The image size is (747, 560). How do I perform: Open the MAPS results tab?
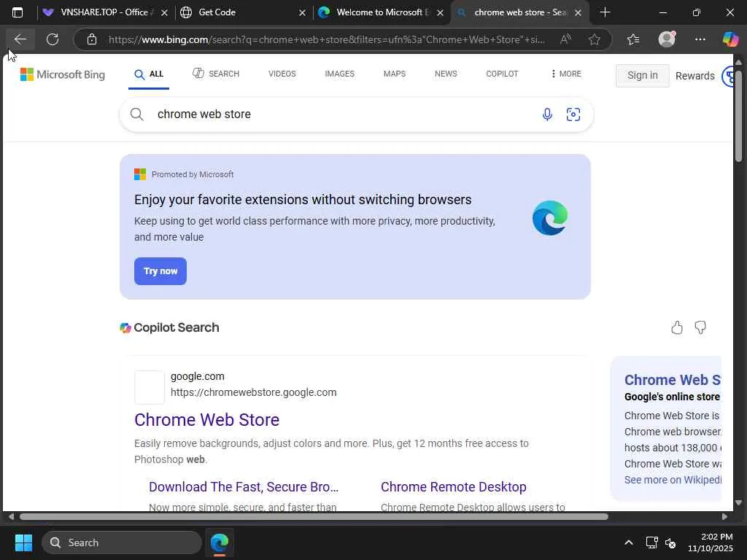(x=395, y=74)
